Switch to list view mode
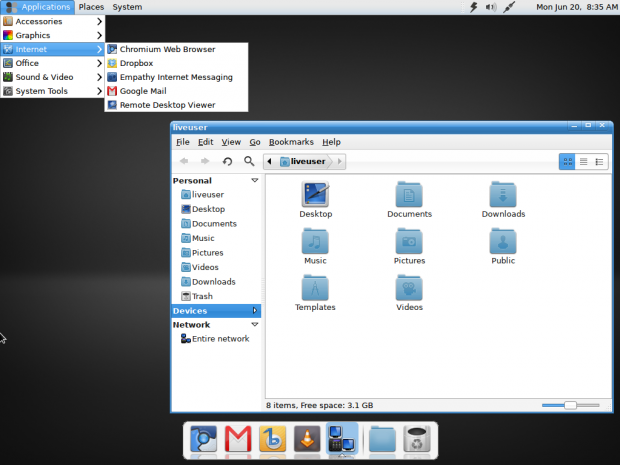620x465 pixels. coord(583,161)
